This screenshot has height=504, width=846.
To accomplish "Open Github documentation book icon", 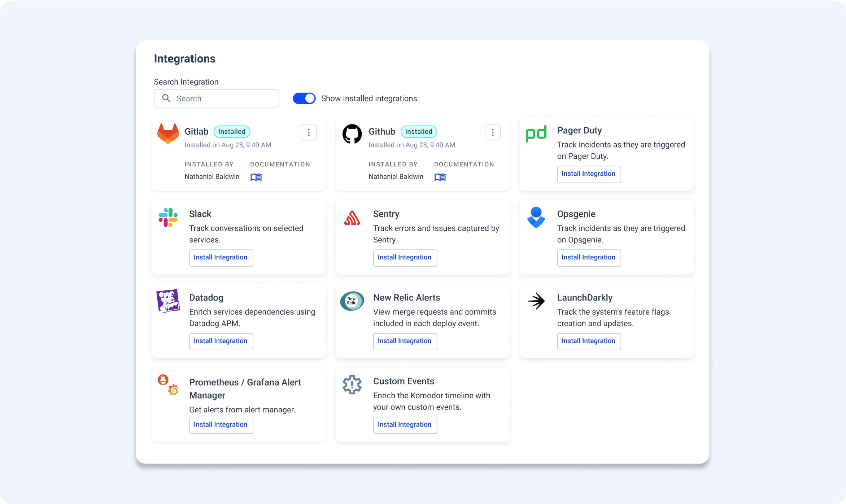I will (440, 177).
